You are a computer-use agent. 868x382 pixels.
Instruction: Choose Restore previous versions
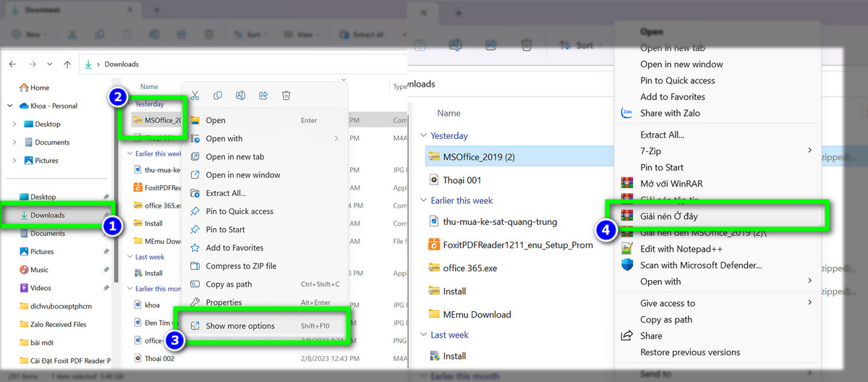(690, 352)
